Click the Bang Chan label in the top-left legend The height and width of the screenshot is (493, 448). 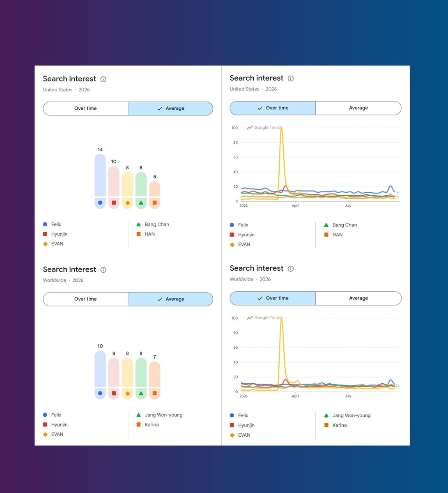[157, 224]
